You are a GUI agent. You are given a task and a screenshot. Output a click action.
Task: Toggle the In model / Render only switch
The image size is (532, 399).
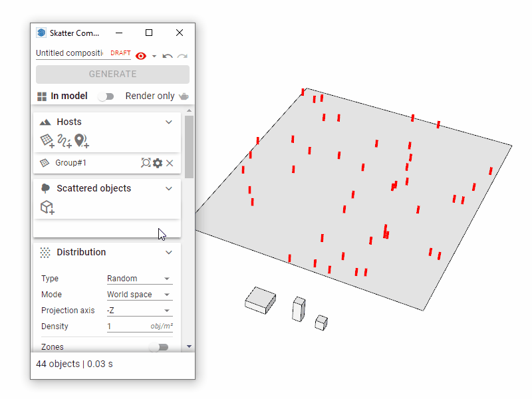tap(106, 96)
